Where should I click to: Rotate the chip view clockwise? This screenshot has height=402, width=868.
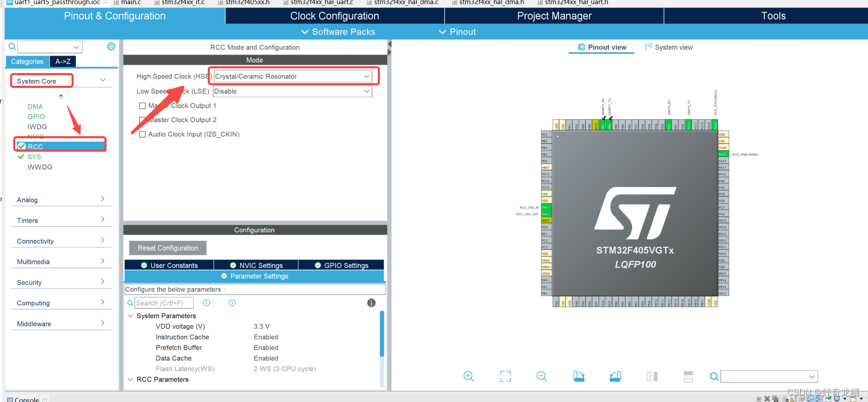[x=579, y=377]
